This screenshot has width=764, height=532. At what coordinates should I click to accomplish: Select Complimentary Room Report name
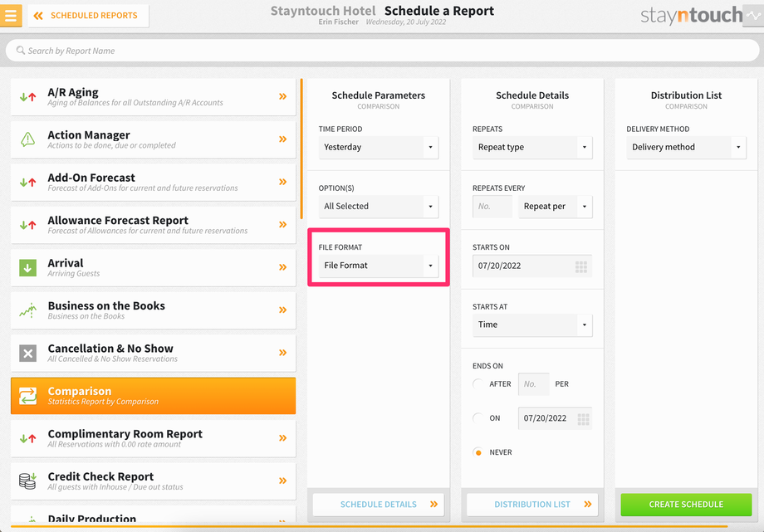point(125,434)
